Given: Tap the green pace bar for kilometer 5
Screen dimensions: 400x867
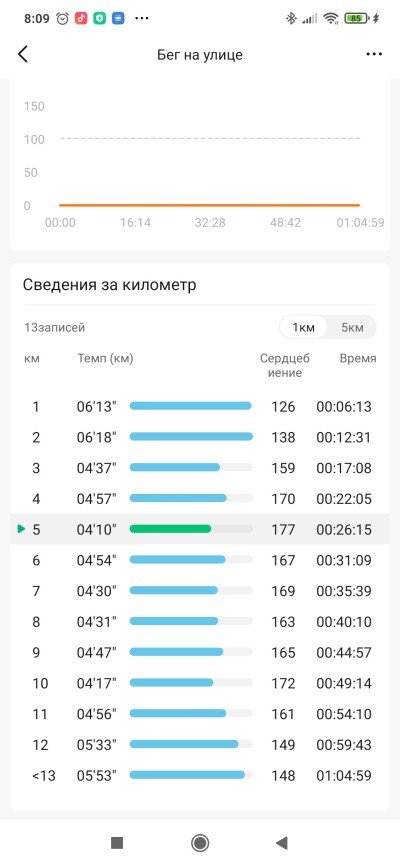Looking at the screenshot, I should [x=170, y=529].
